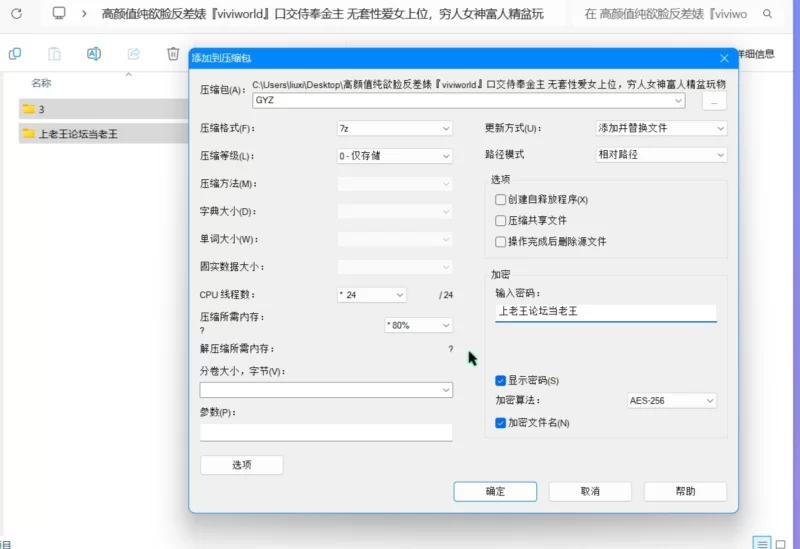Click the disabled 单词大小 dropdown
Screen dimensions: 800x549
point(394,239)
